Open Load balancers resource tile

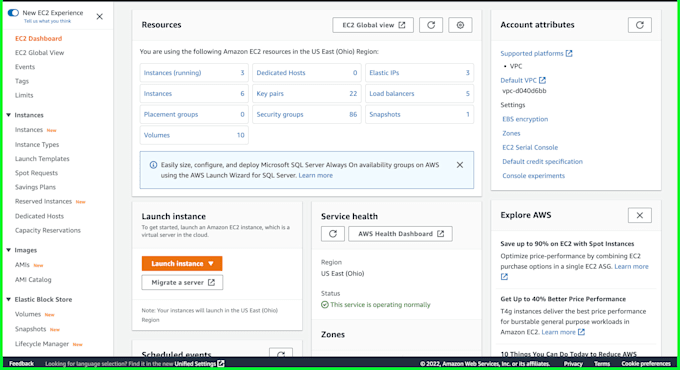coord(419,94)
